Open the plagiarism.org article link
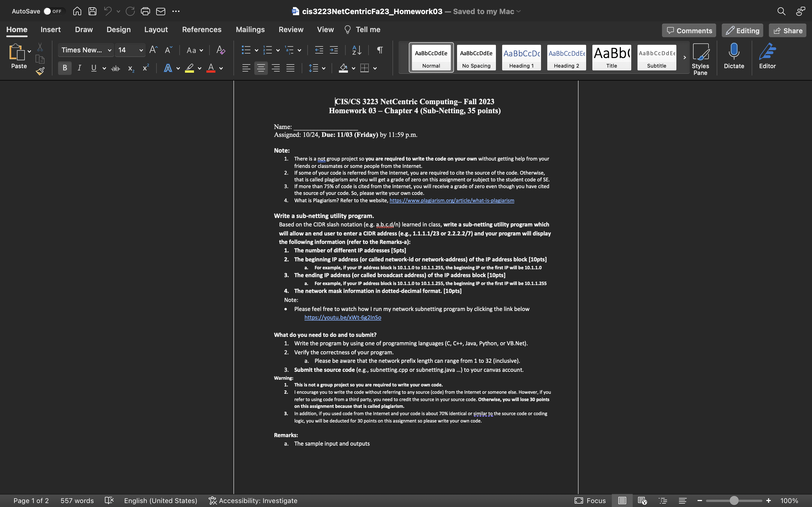The height and width of the screenshot is (507, 812). pos(452,201)
